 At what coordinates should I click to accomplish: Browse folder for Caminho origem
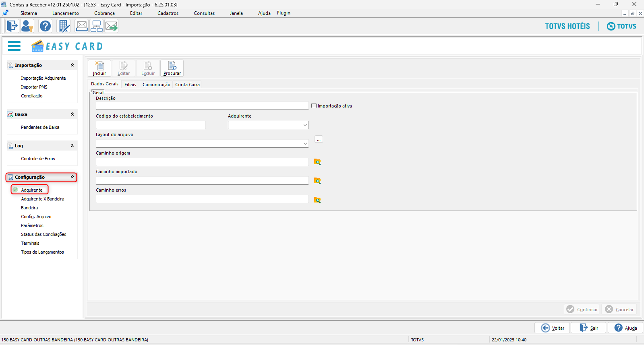pyautogui.click(x=317, y=162)
